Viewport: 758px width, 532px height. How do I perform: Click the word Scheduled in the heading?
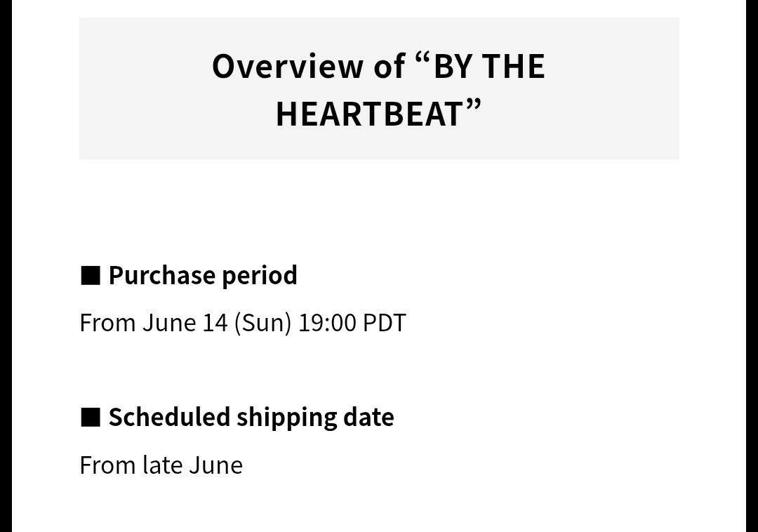click(x=169, y=418)
